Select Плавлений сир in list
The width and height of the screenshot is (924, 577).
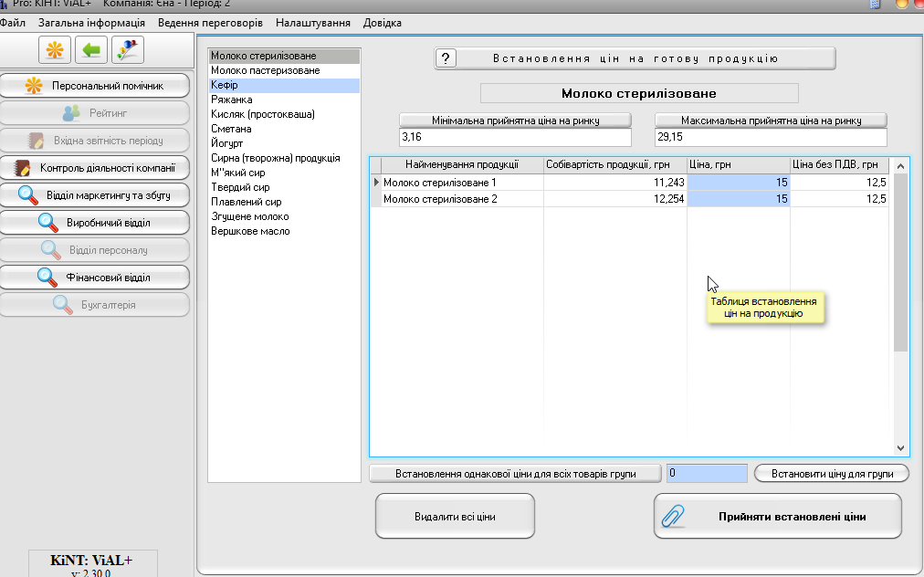click(284, 202)
